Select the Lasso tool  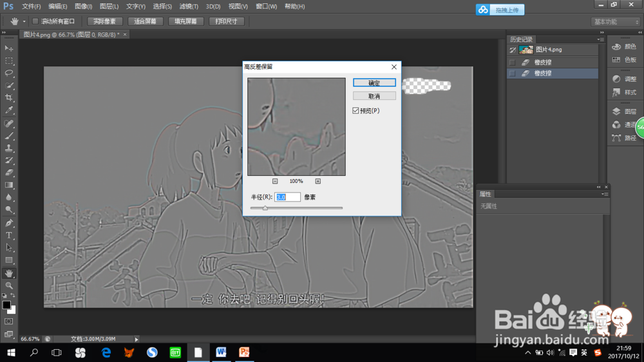9,73
